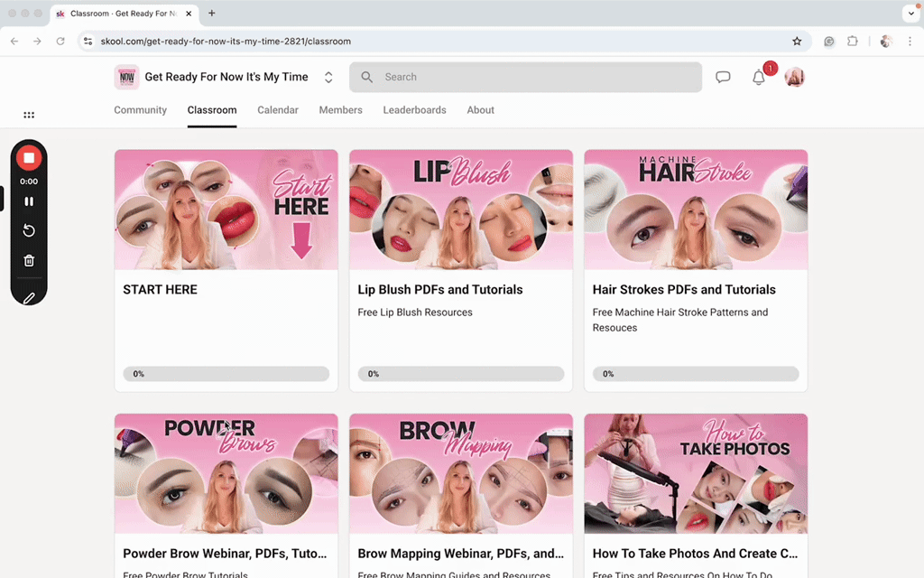Screen dimensions: 924x578
Task: Open Chrome three-dot menu
Action: tap(910, 42)
